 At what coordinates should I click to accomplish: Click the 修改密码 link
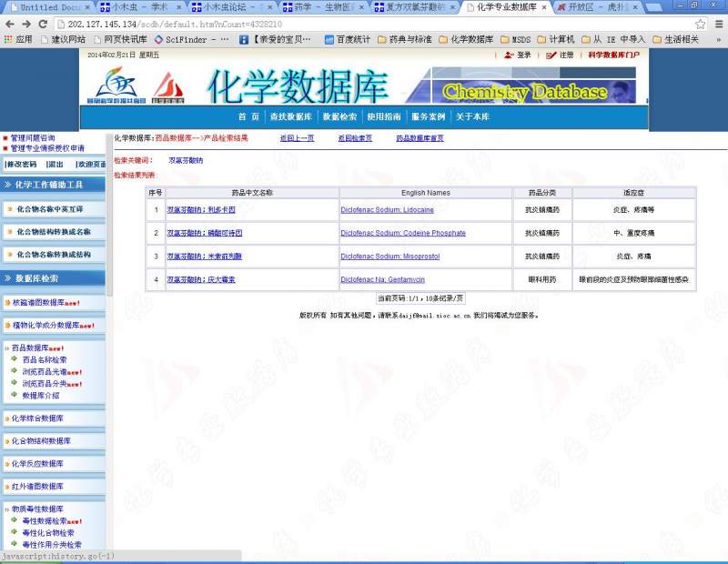click(x=21, y=164)
